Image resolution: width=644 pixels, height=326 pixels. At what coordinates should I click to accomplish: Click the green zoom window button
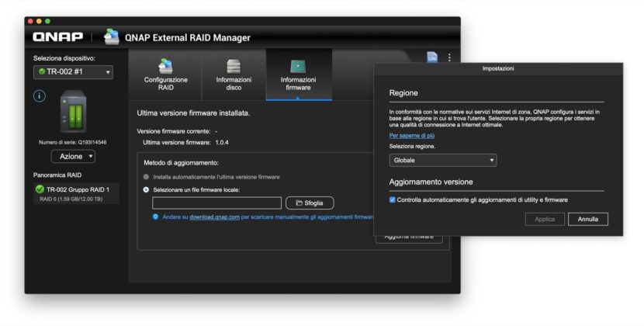(x=47, y=21)
